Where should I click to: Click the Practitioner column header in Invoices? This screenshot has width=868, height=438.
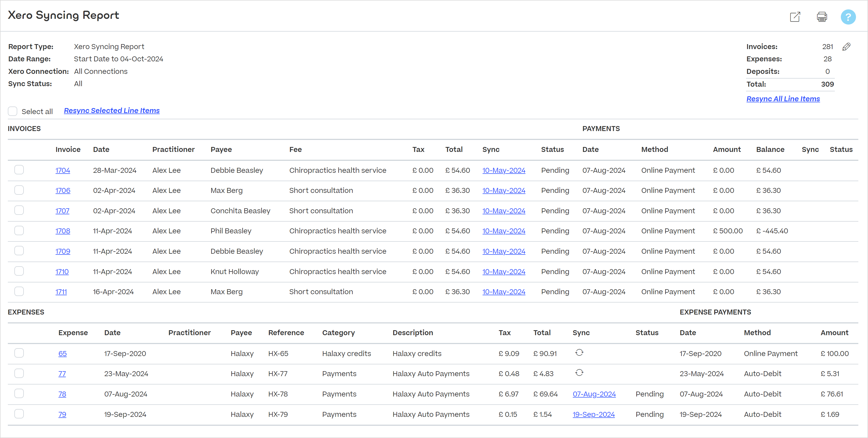pyautogui.click(x=173, y=150)
